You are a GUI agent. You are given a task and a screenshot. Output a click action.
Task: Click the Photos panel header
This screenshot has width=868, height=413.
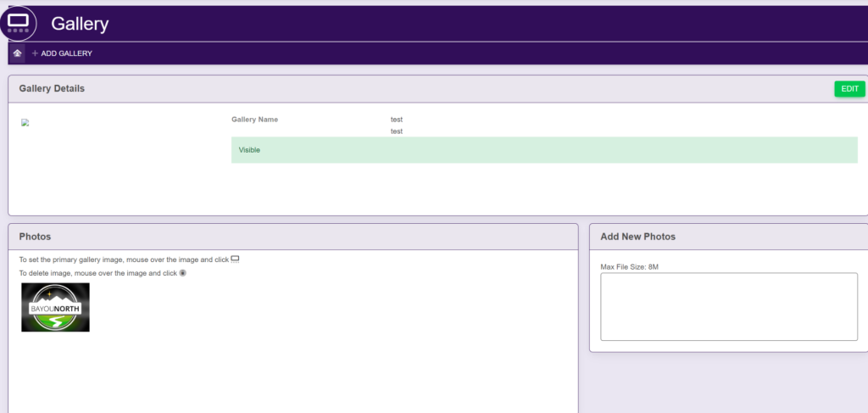point(35,237)
